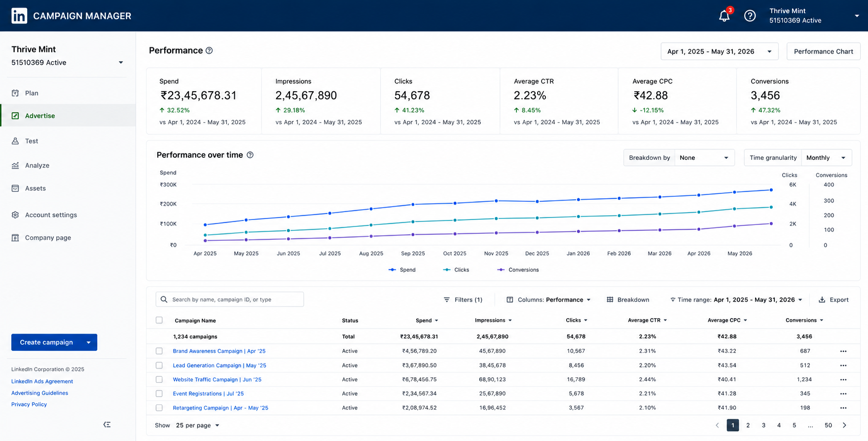Open the date range dropdown Apr 1, 2025
Viewport: 868px width, 441px height.
(720, 51)
